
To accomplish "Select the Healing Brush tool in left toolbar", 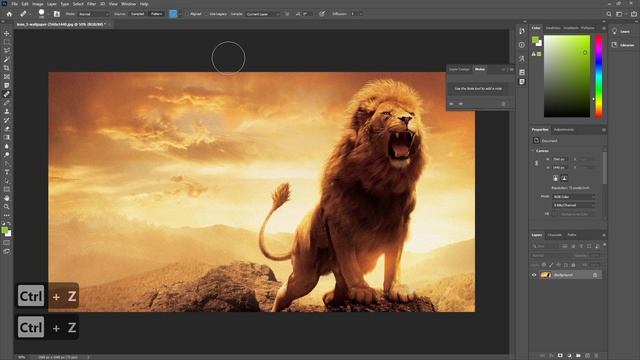I will [7, 94].
